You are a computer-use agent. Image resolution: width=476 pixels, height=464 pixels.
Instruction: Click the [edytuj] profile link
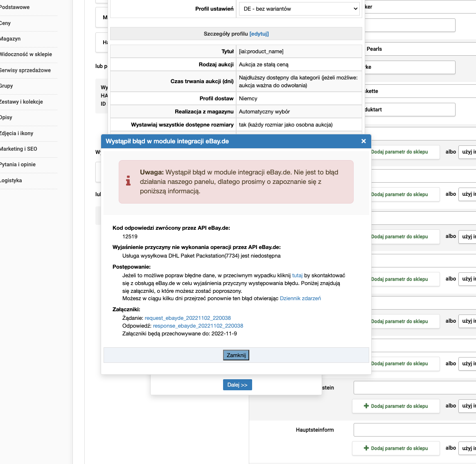click(x=259, y=34)
